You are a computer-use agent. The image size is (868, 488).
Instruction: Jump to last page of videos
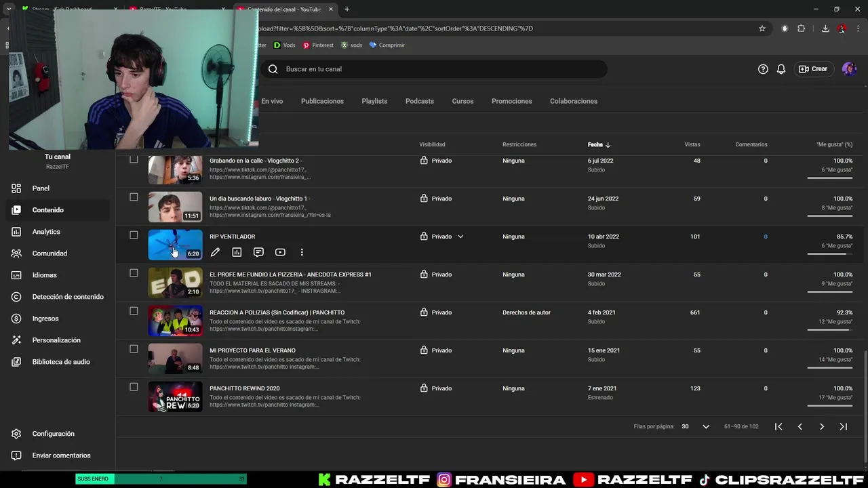[844, 426]
